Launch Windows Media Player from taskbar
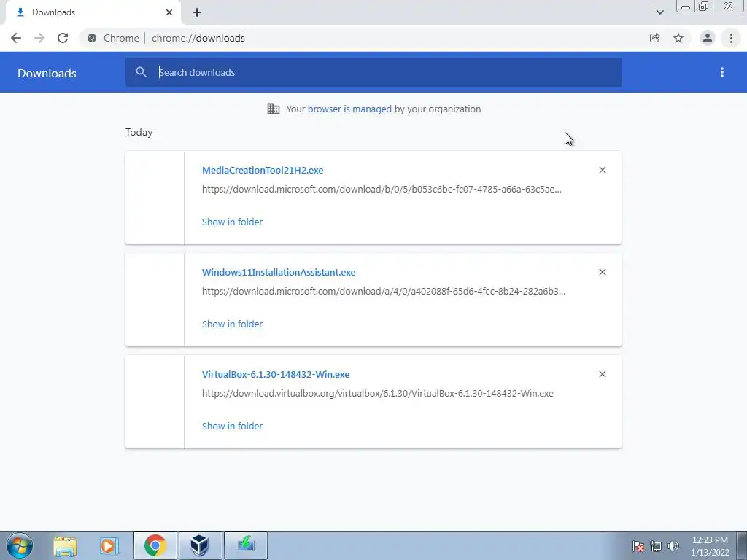 pyautogui.click(x=109, y=545)
